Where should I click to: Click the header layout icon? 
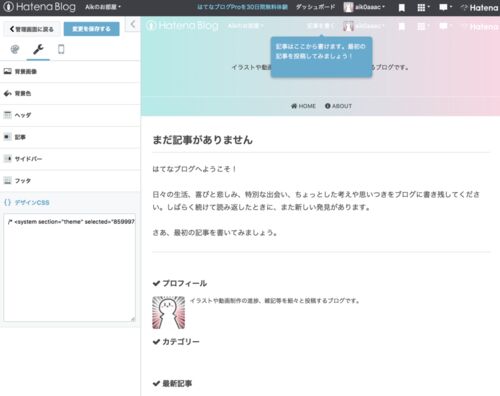[8, 115]
